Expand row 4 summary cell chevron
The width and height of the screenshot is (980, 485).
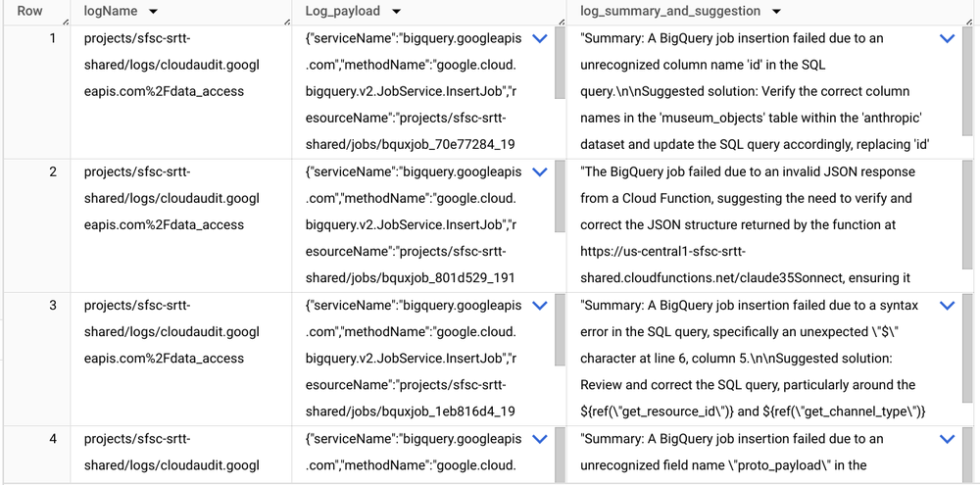click(948, 439)
